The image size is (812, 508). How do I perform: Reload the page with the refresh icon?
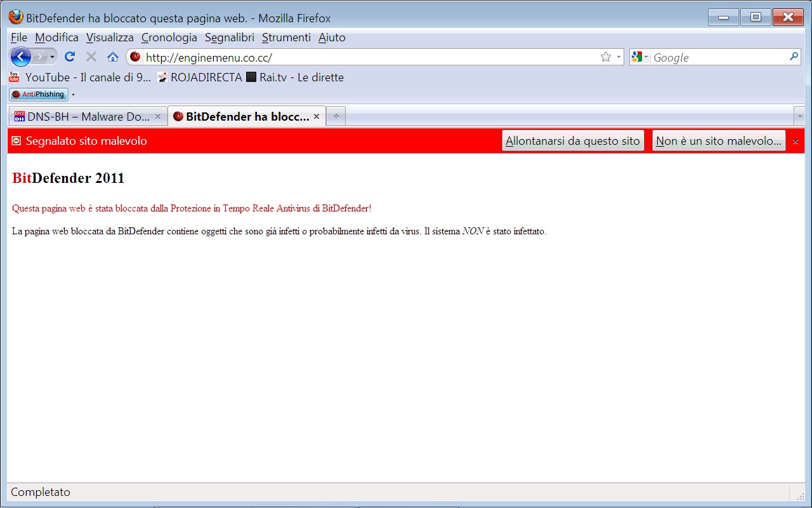point(70,57)
